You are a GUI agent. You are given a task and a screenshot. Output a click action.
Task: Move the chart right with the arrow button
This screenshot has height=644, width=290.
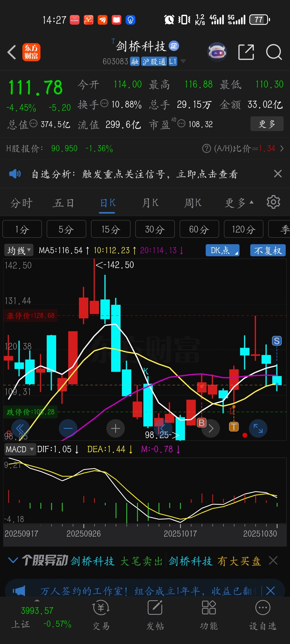point(211,428)
